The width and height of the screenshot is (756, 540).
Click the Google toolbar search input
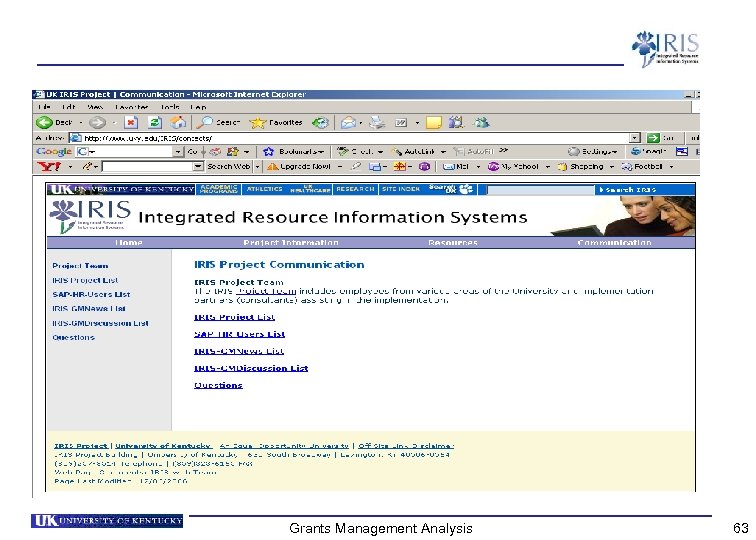click(130, 152)
